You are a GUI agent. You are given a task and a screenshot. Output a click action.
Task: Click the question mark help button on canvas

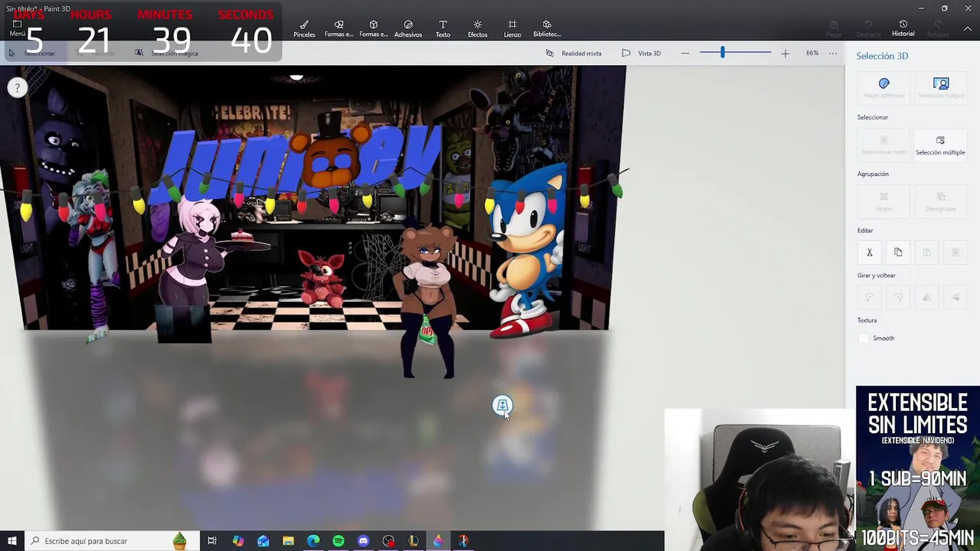pyautogui.click(x=17, y=88)
